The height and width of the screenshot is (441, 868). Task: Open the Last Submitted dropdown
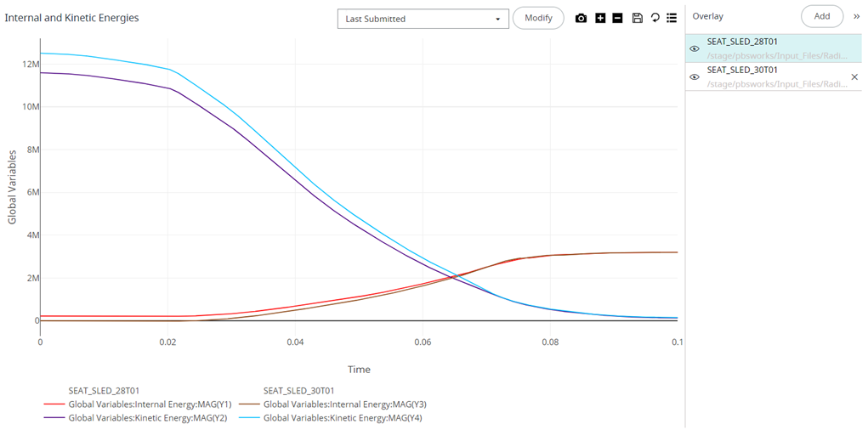[423, 19]
